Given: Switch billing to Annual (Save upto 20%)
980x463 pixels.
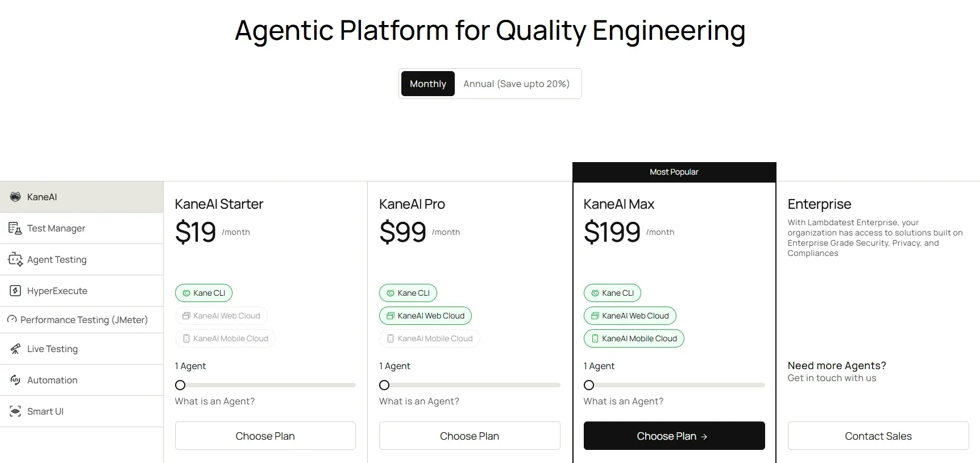Looking at the screenshot, I should pyautogui.click(x=516, y=84).
